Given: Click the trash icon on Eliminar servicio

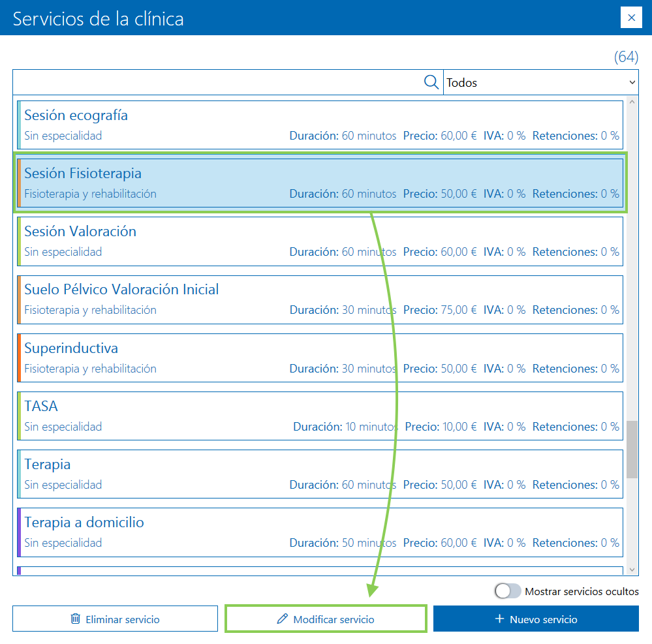Looking at the screenshot, I should tap(75, 618).
